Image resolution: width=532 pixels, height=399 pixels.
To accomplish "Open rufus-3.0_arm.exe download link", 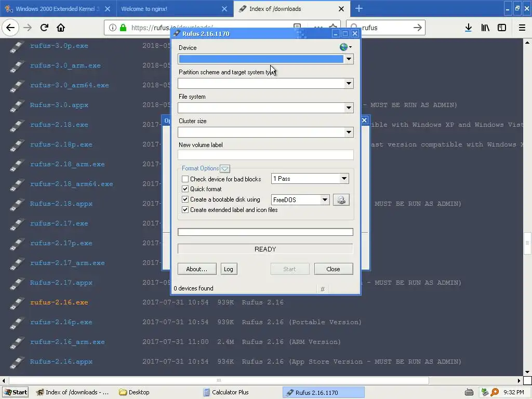I will pos(65,65).
